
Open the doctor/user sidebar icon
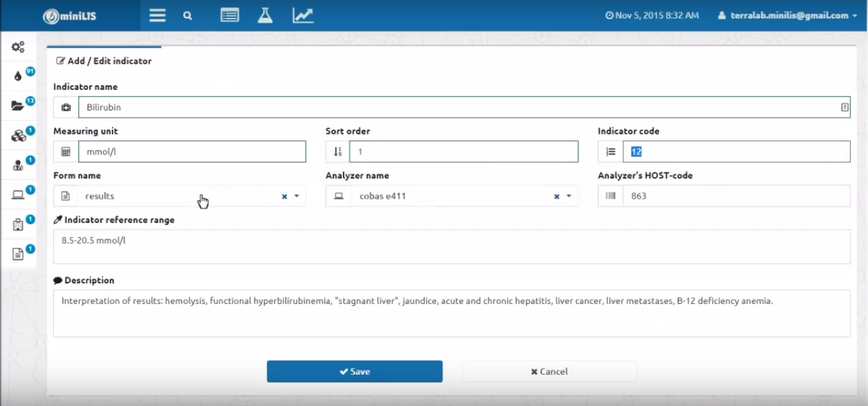click(18, 165)
